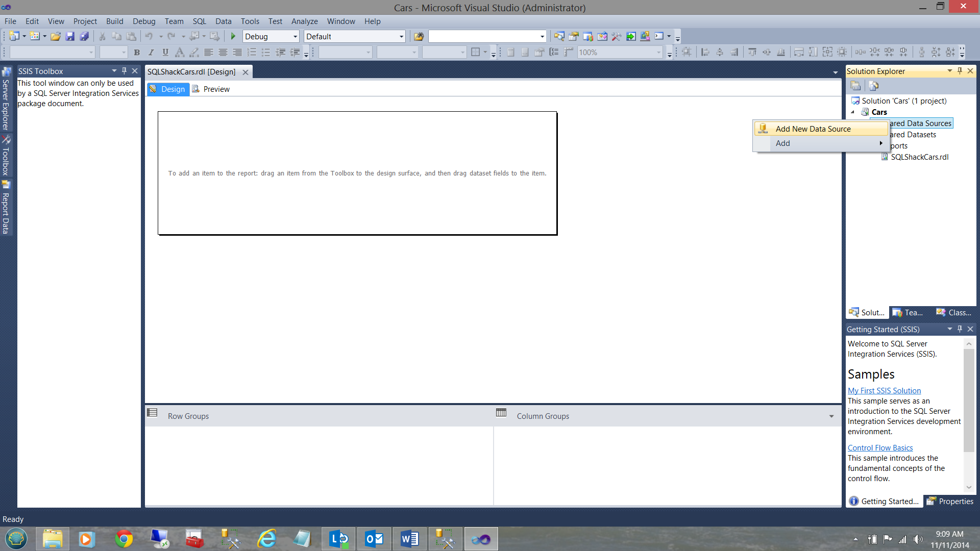Open the Debug configuration dropdown
Viewport: 980px width, 551px height.
point(295,37)
